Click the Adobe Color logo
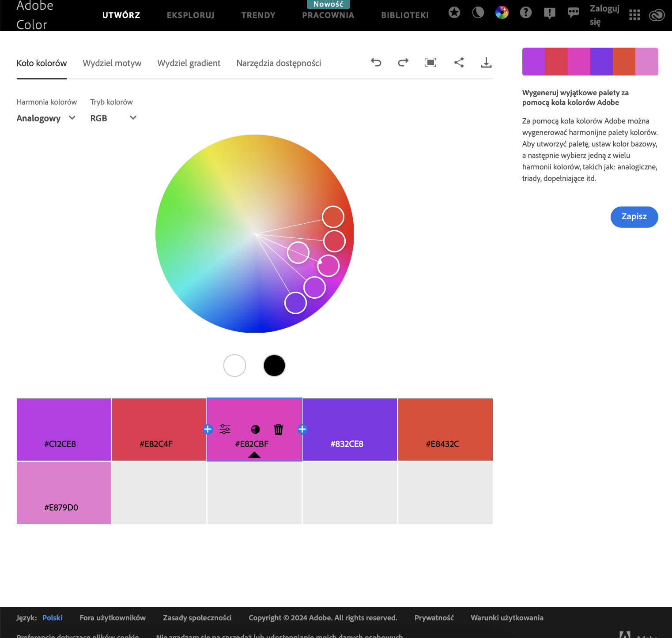The height and width of the screenshot is (638, 672). point(35,15)
